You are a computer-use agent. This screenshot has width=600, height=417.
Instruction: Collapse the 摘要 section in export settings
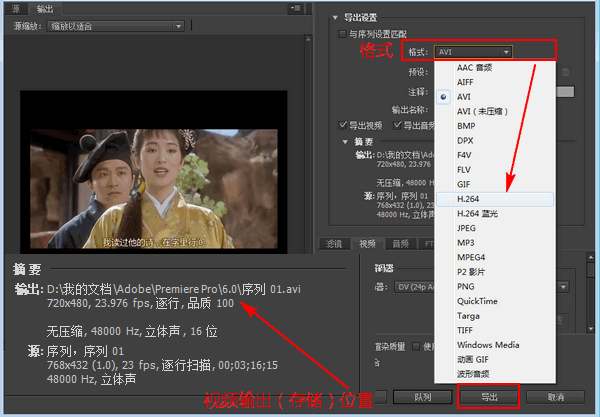[x=345, y=142]
